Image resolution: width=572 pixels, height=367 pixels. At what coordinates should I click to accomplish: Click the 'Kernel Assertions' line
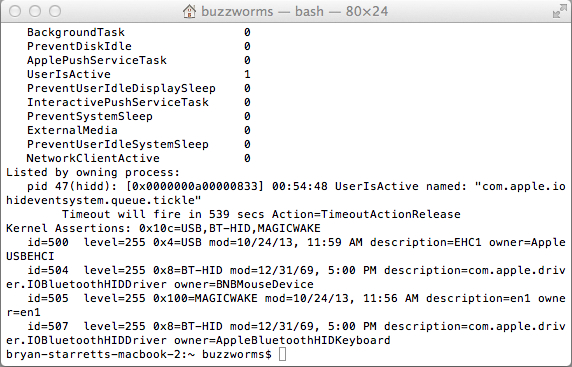[x=163, y=228]
